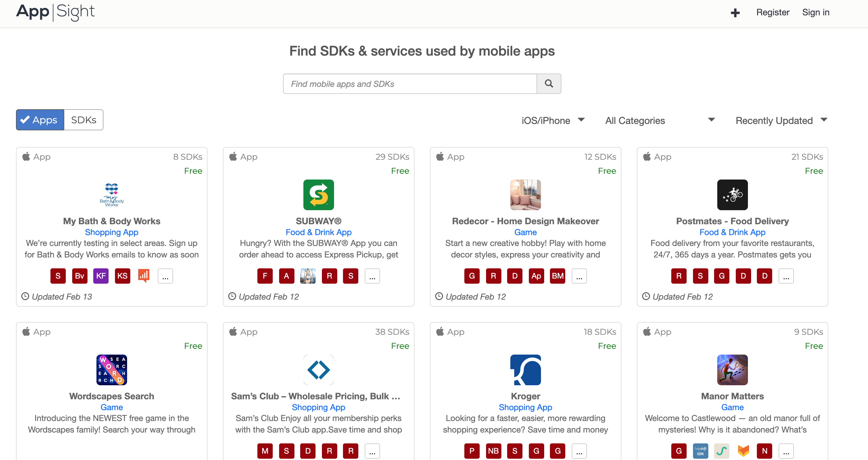Expand more SDKs in Sam's Club card
The image size is (868, 460).
click(x=372, y=451)
